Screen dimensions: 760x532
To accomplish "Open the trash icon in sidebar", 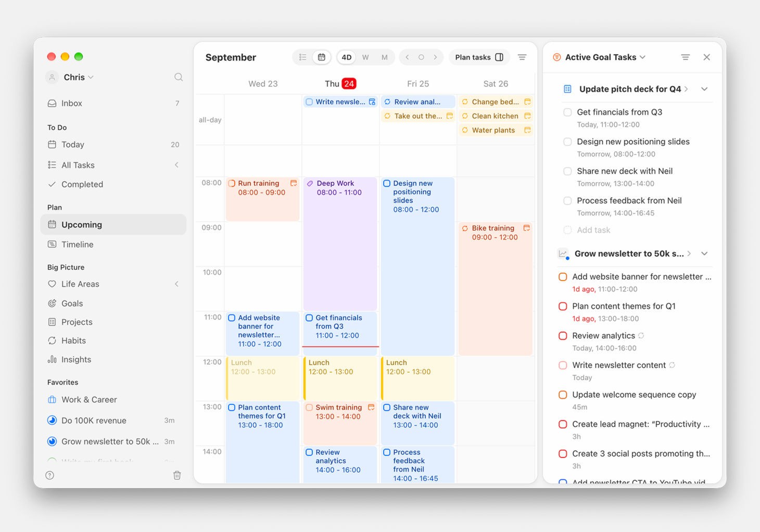I will [x=177, y=475].
